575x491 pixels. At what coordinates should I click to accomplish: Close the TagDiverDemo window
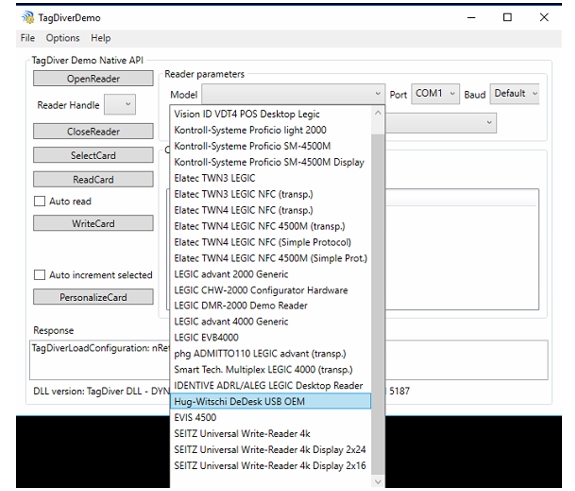(x=544, y=17)
